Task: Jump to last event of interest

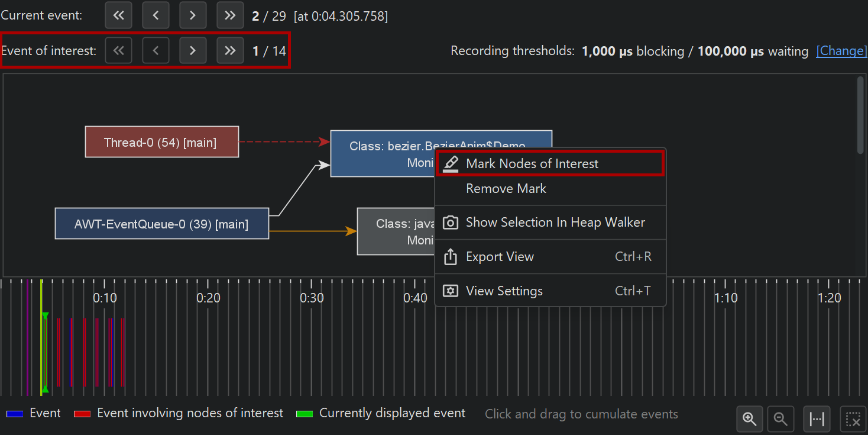Action: tap(230, 51)
